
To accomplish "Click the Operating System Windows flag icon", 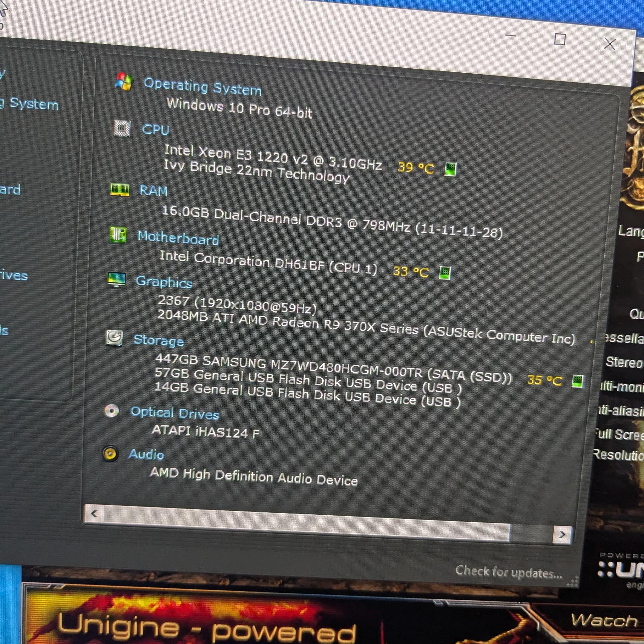I will 124,82.
